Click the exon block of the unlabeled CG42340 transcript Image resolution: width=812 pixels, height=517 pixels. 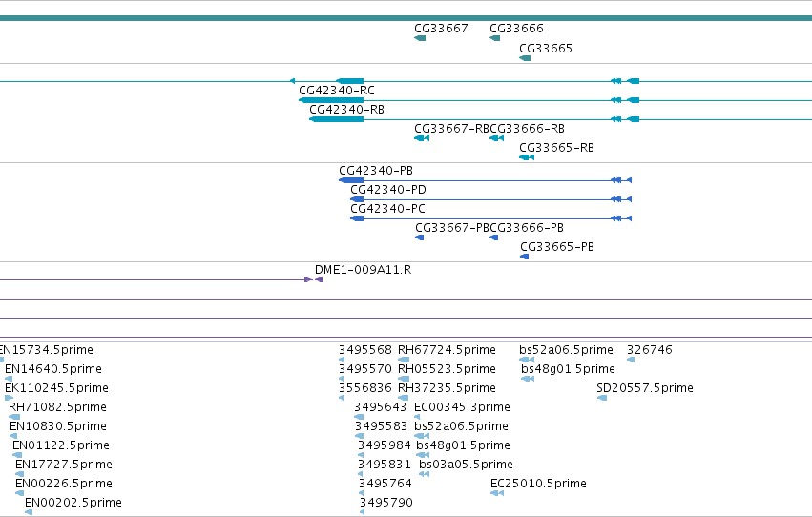point(350,81)
